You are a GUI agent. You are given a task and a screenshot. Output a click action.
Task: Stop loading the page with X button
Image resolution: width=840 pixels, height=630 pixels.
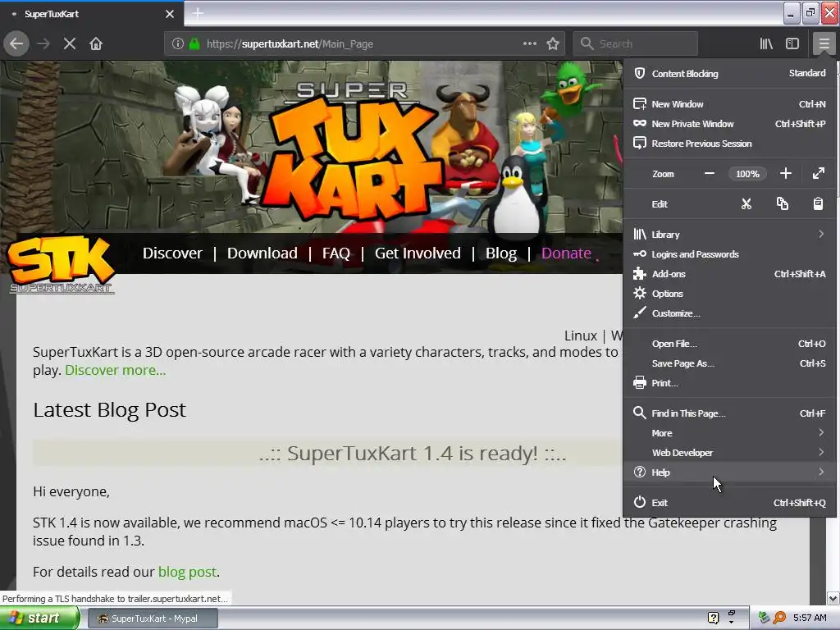coord(70,43)
